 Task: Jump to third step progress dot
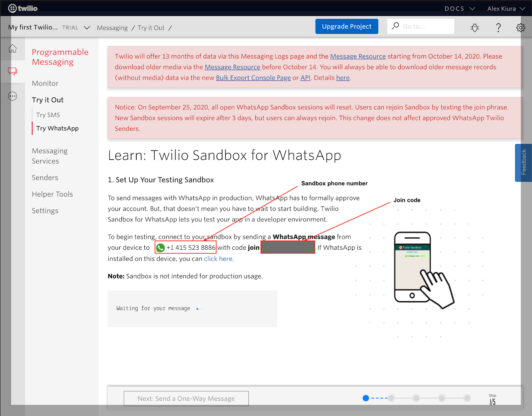(x=416, y=398)
